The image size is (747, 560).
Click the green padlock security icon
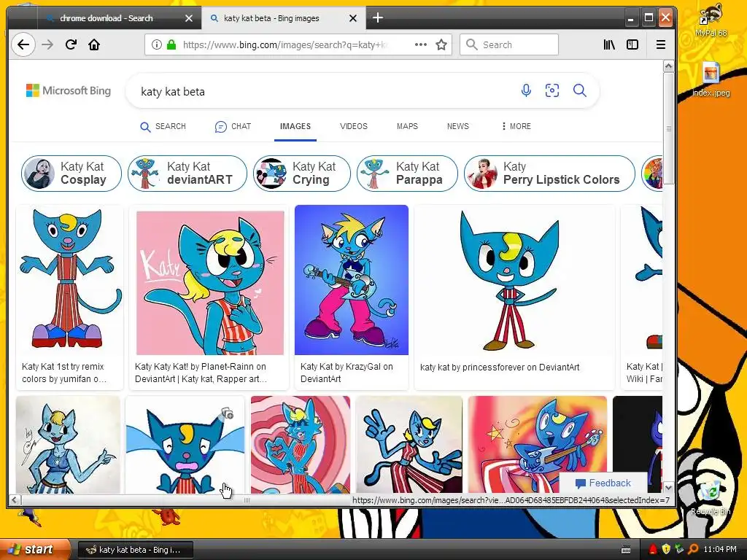coord(171,44)
